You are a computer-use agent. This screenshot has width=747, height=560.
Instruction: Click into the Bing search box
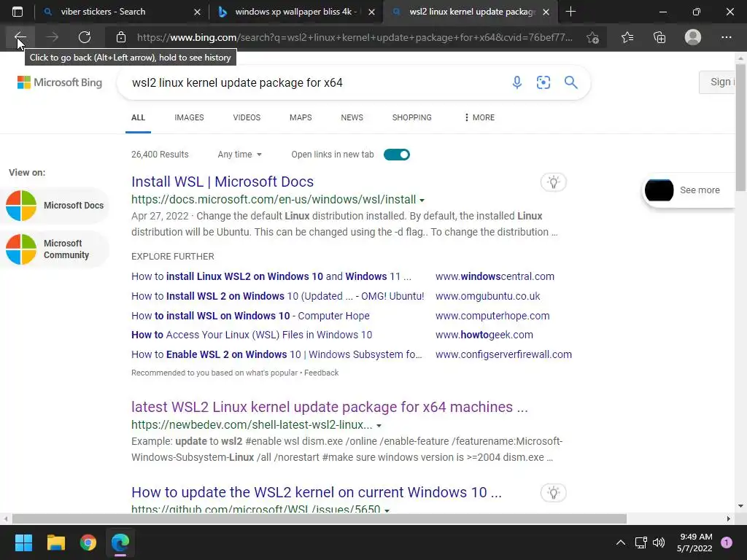(314, 82)
